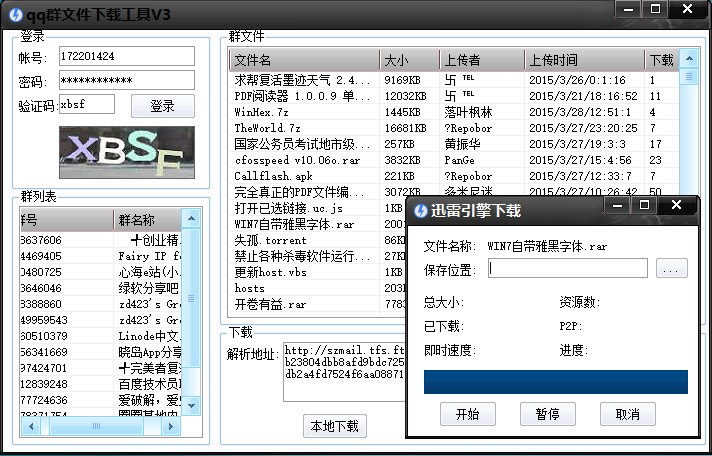Viewport: 712px width, 456px height.
Task: Select group 心海e站 in group list
Action: [x=101, y=272]
